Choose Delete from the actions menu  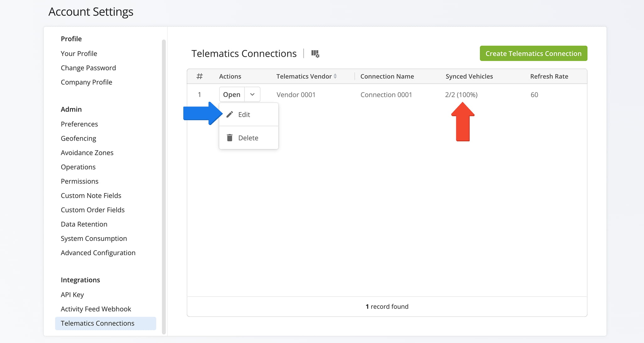pos(248,138)
